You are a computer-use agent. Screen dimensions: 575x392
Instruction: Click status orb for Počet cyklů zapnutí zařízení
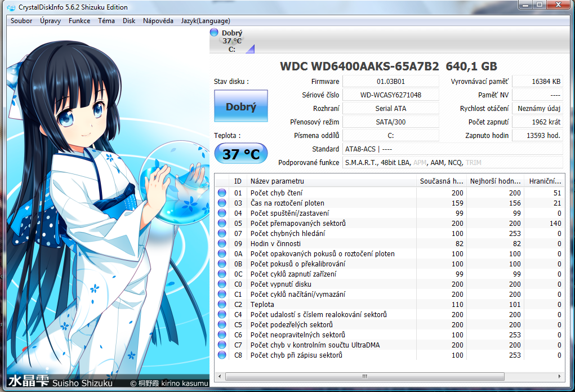point(222,274)
